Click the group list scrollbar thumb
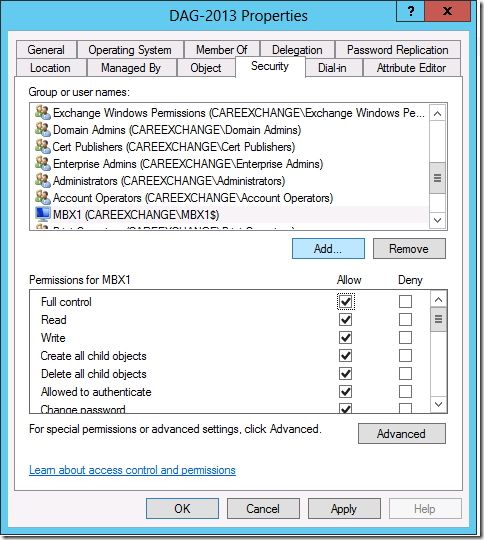 click(x=437, y=178)
